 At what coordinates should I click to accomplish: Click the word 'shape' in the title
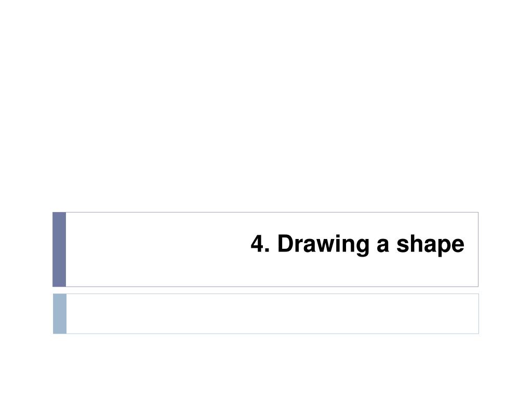pyautogui.click(x=430, y=245)
